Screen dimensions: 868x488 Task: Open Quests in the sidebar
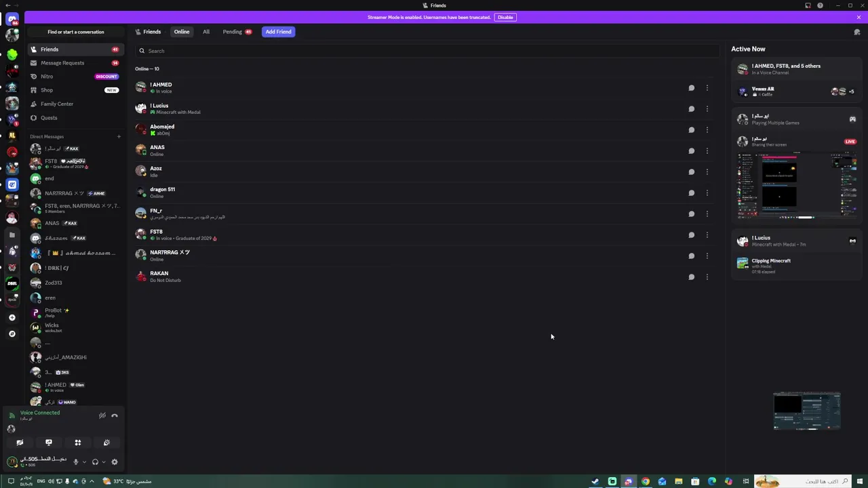tap(75, 118)
